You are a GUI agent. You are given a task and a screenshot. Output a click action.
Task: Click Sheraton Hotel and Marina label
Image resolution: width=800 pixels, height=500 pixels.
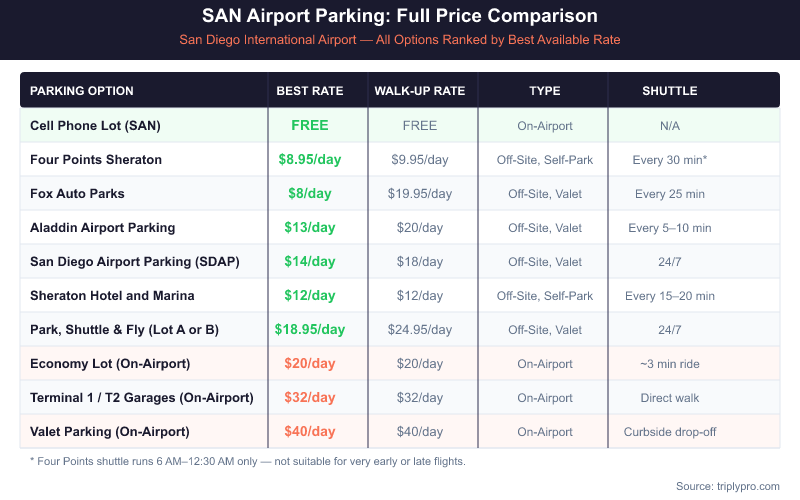[112, 296]
